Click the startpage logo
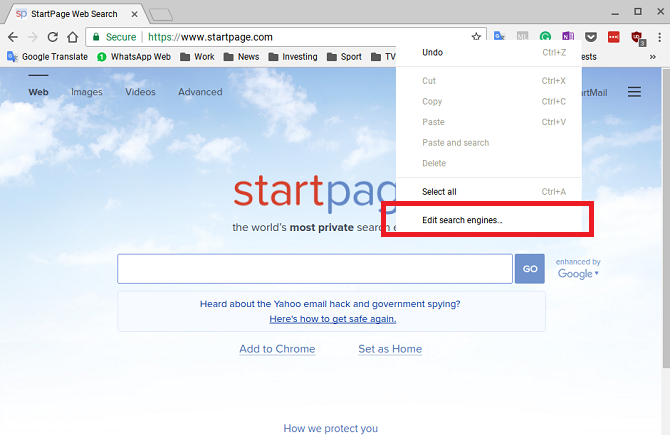Image resolution: width=670 pixels, height=435 pixels. click(x=315, y=193)
